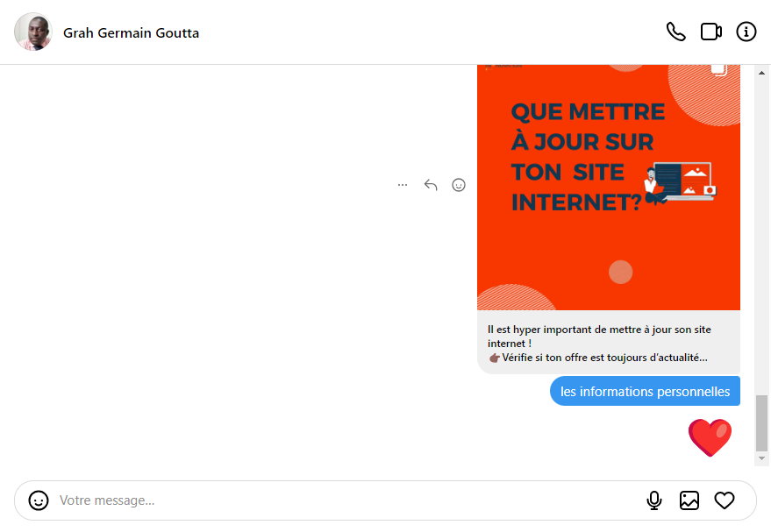Click the red heart message in the chat
Viewport: 771px width, 532px height.
(710, 436)
